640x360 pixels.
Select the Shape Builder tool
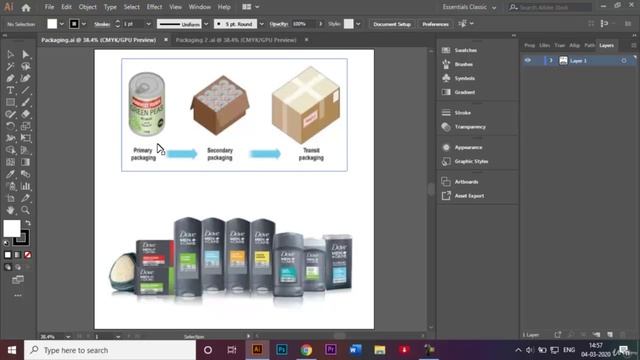pos(10,150)
